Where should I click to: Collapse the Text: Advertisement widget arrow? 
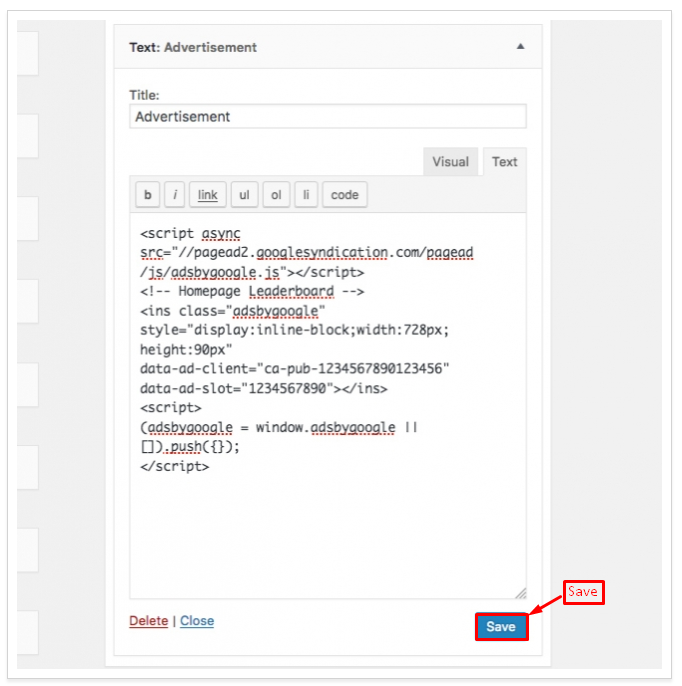coord(520,46)
